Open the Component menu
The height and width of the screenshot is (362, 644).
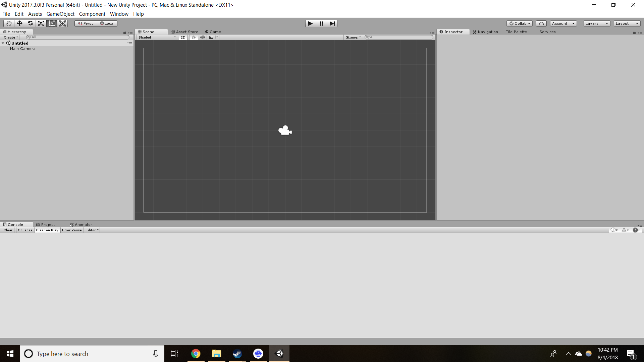[x=92, y=14]
